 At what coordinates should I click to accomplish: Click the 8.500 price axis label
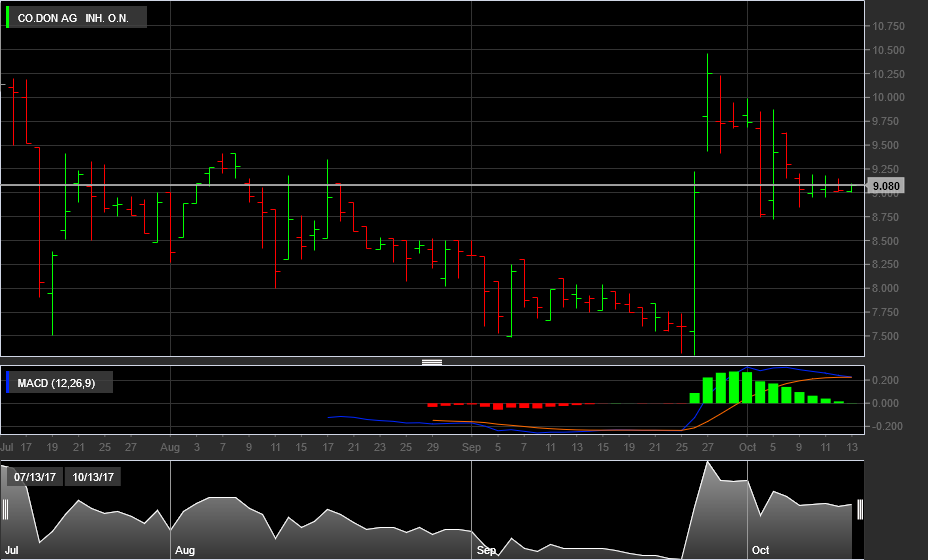pos(886,241)
